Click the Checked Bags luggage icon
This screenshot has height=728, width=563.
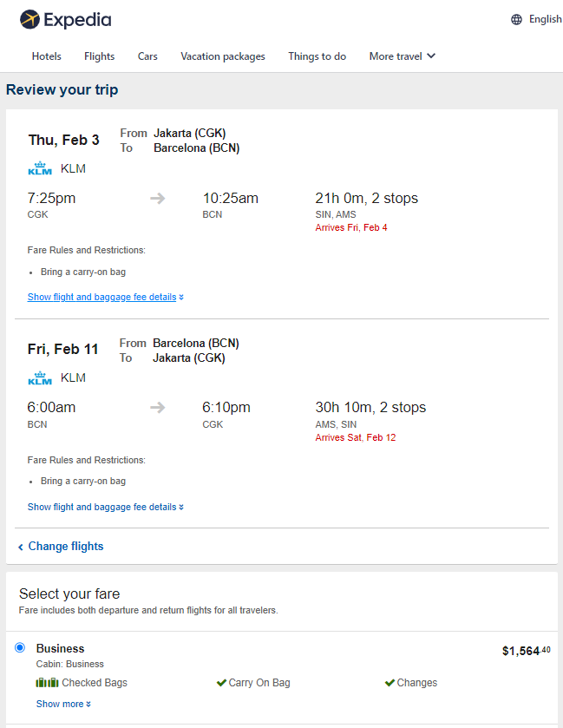(x=48, y=683)
